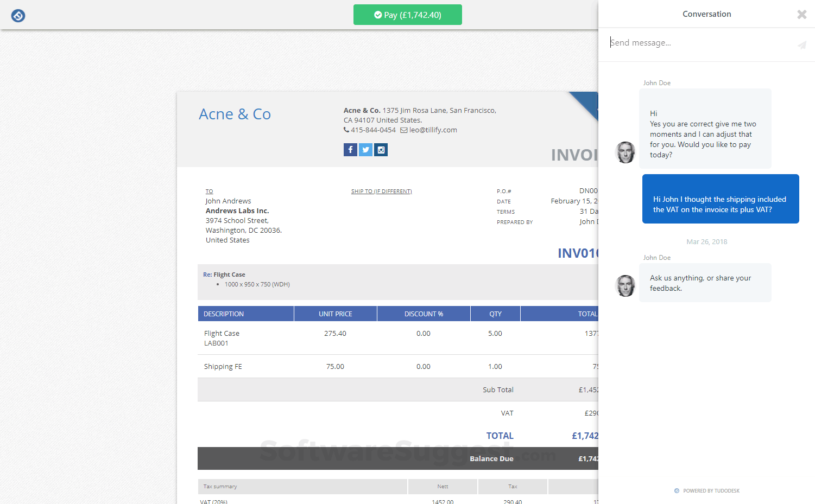Select the QTY column header

coord(495,314)
